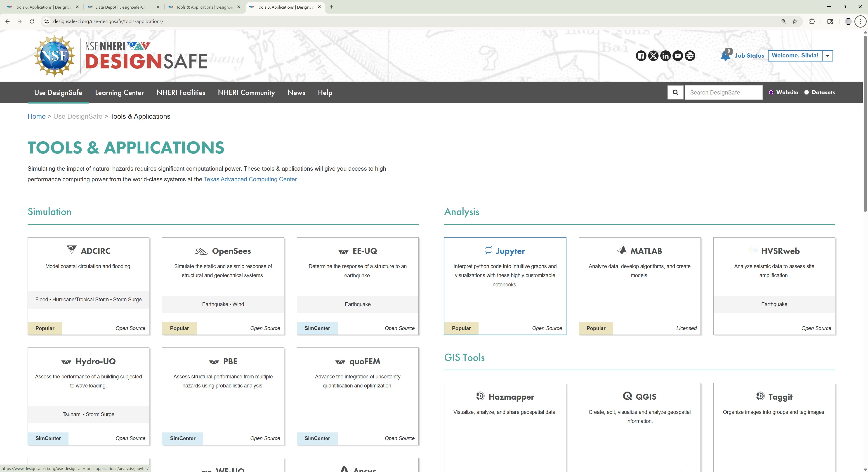Open the X (Twitter) social icon
This screenshot has width=868, height=472.
(653, 56)
